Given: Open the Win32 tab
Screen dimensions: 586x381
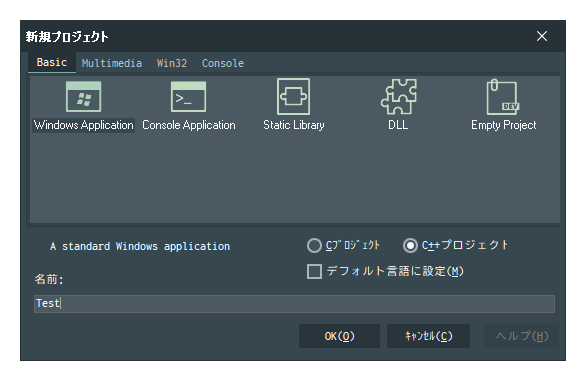Looking at the screenshot, I should pyautogui.click(x=172, y=63).
